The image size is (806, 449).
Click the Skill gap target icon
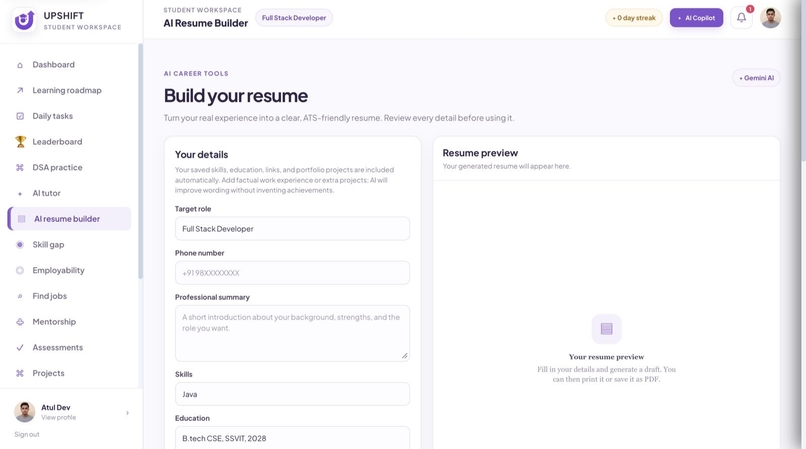(20, 245)
